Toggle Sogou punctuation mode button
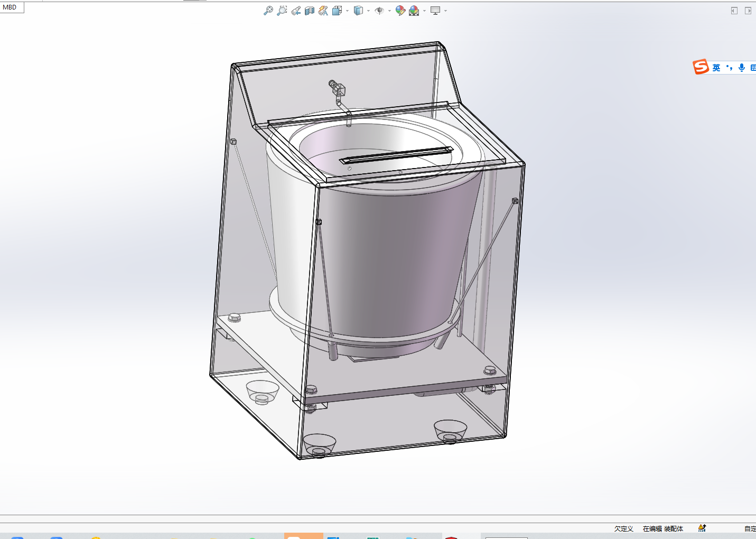The height and width of the screenshot is (539, 756). (729, 68)
